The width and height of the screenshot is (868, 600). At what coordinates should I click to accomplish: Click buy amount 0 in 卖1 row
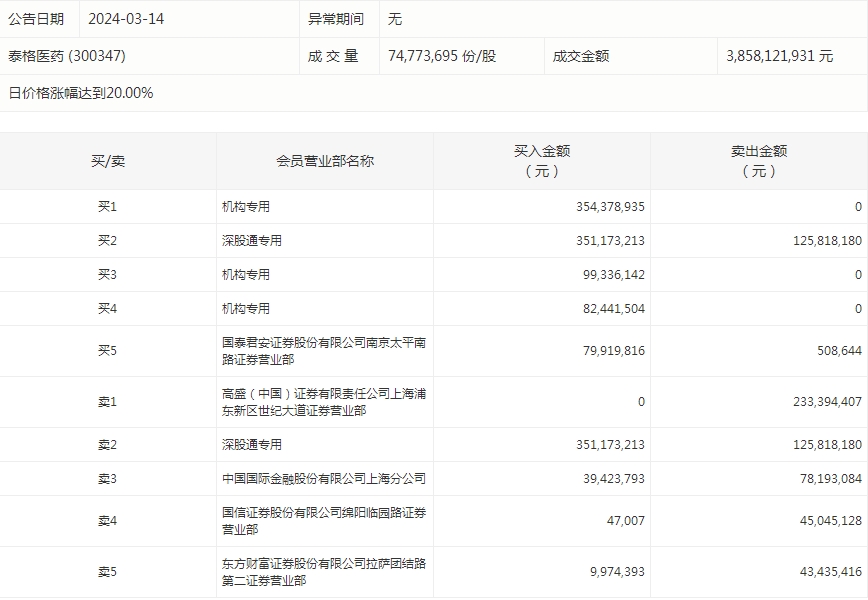click(x=641, y=401)
